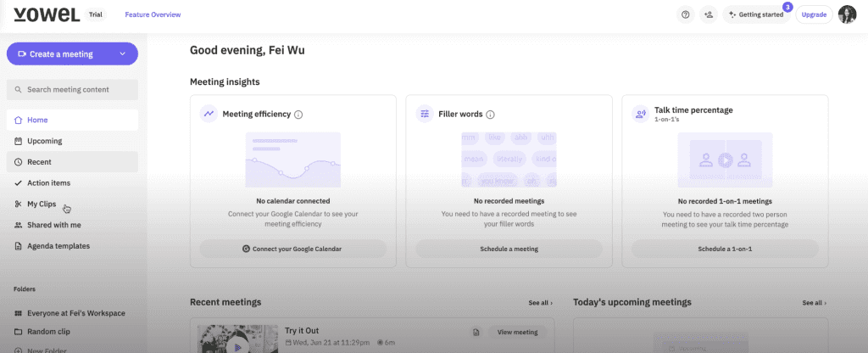
Task: Open the user profile avatar
Action: tap(847, 15)
